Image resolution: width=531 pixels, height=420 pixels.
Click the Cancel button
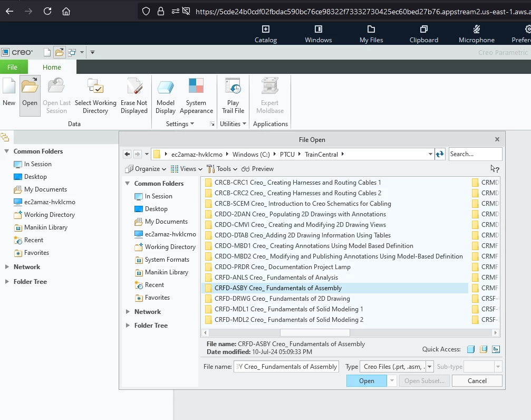[x=477, y=380]
